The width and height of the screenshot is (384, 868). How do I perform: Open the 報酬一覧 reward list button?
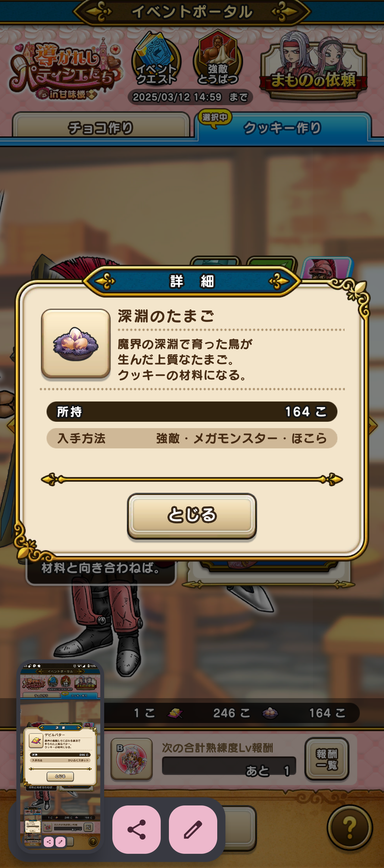[x=327, y=759]
